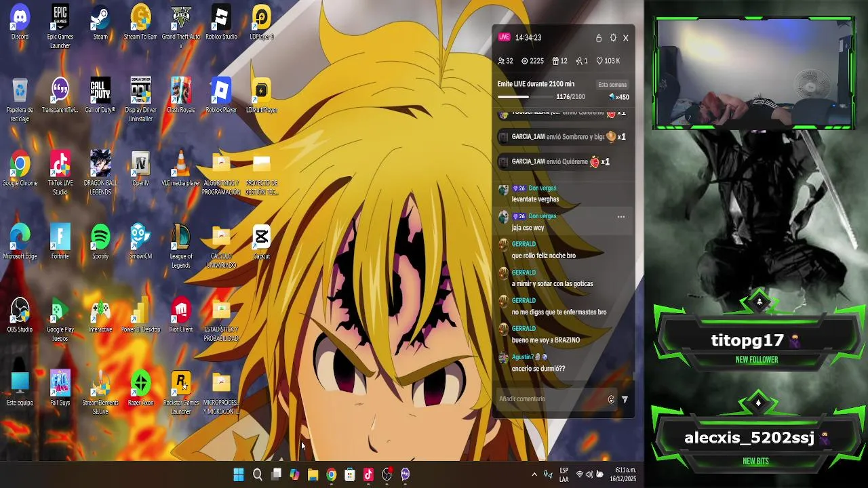Click the Esta semana button
The image size is (868, 488).
[612, 85]
